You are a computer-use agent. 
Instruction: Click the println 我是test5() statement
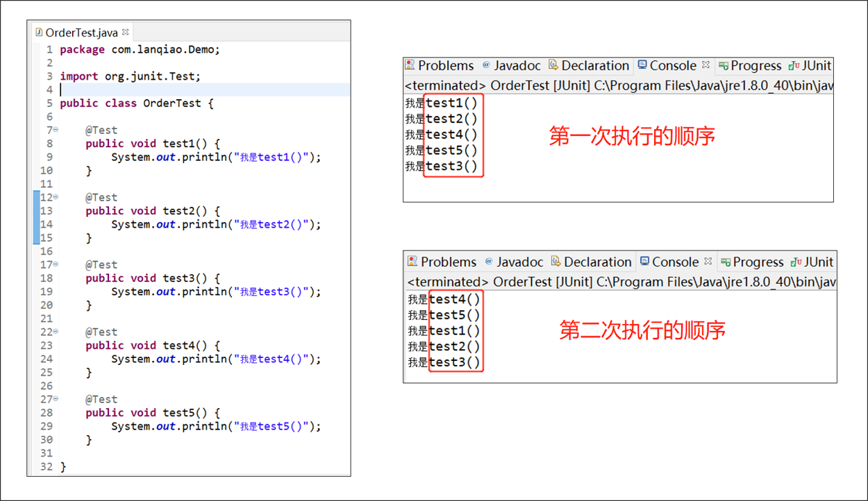pos(216,426)
